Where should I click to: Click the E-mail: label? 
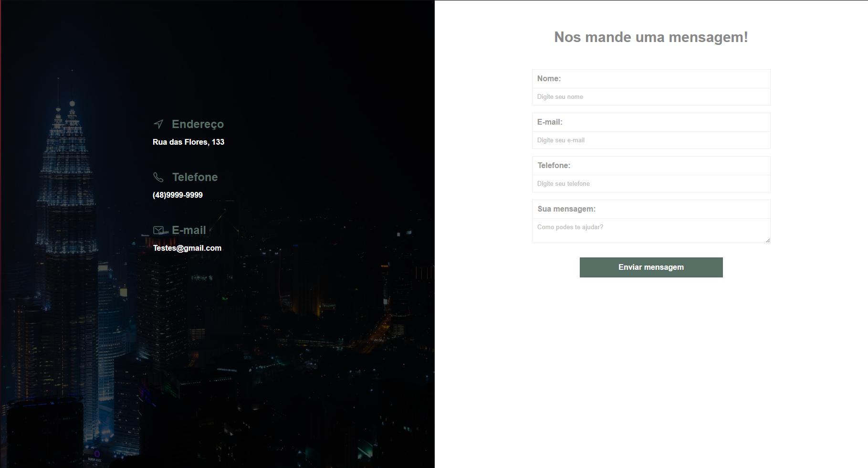pos(550,122)
